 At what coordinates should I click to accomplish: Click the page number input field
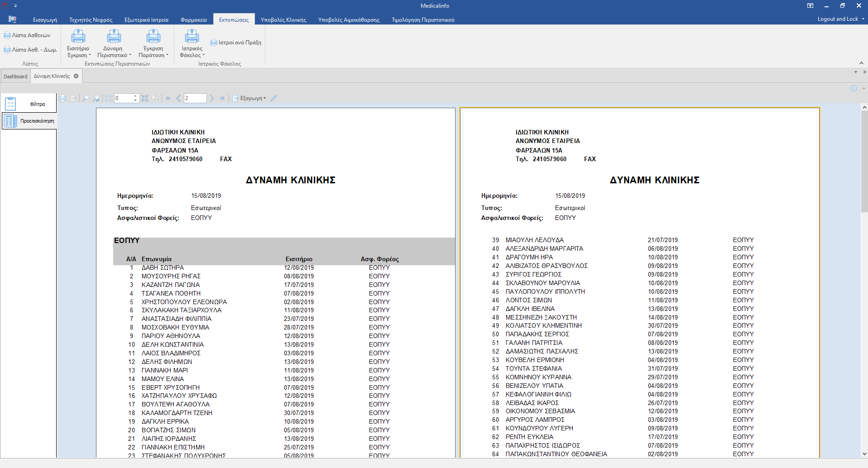[195, 98]
